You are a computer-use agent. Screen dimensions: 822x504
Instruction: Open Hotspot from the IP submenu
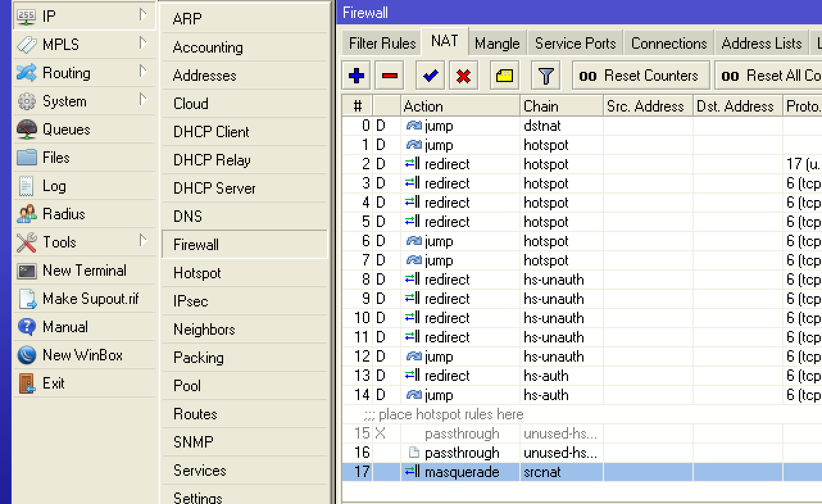tap(244, 273)
